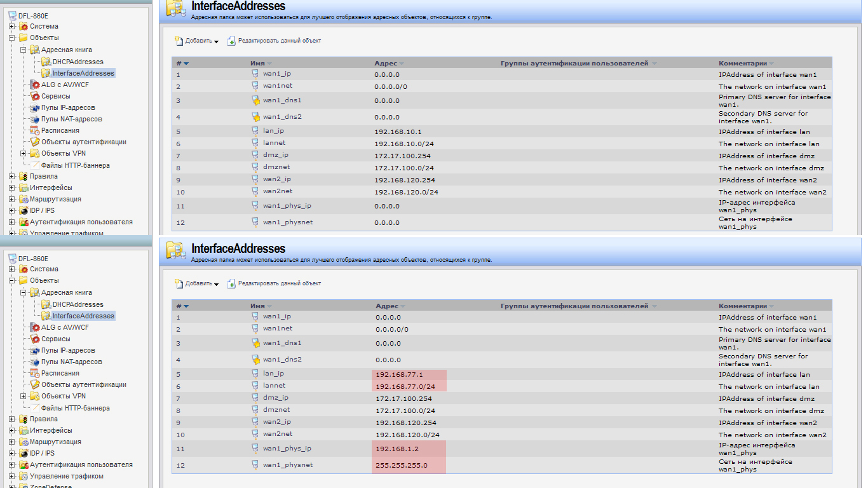The width and height of the screenshot is (868, 488).
Task: Click the Маршрутизация icon in lower tree
Action: pyautogui.click(x=24, y=442)
